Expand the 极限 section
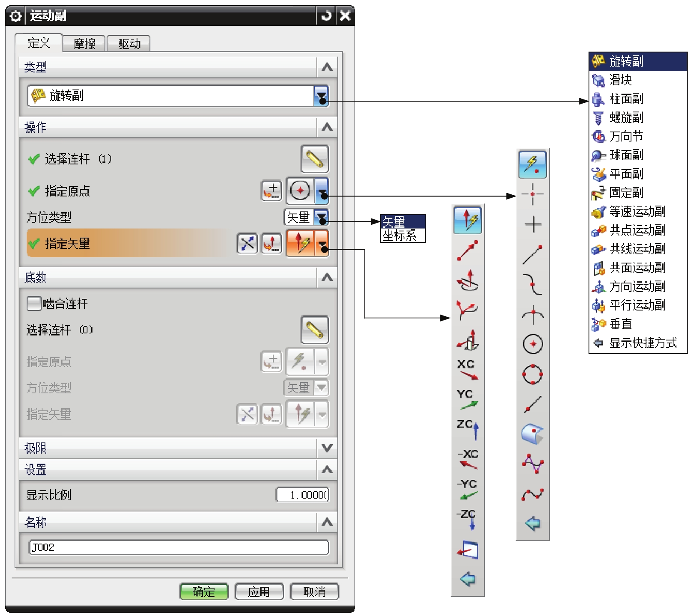The image size is (691, 616). pyautogui.click(x=327, y=448)
